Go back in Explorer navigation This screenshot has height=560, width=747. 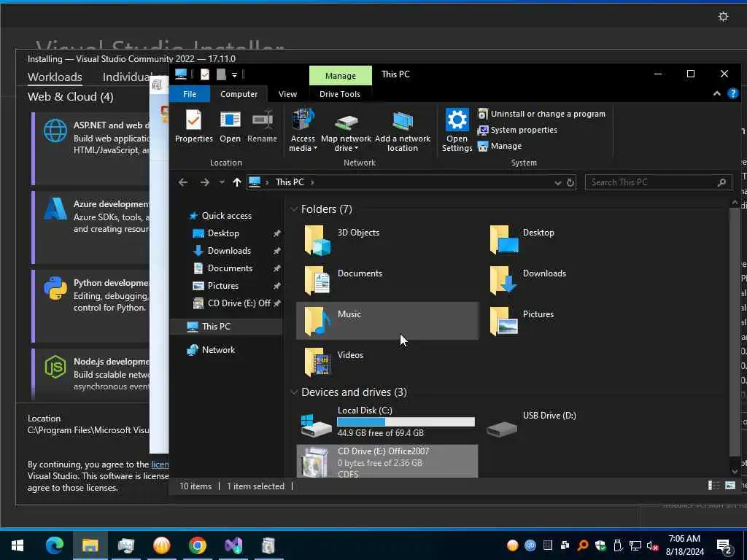183,182
